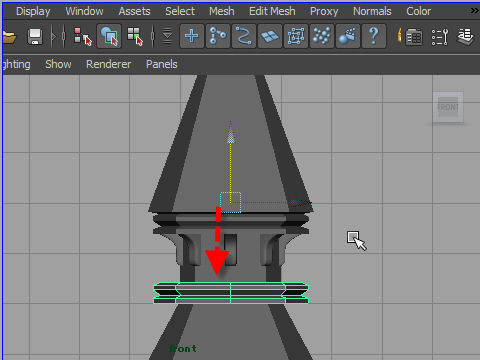This screenshot has width=480, height=360.
Task: Open the Panels panel menu
Action: pos(162,64)
